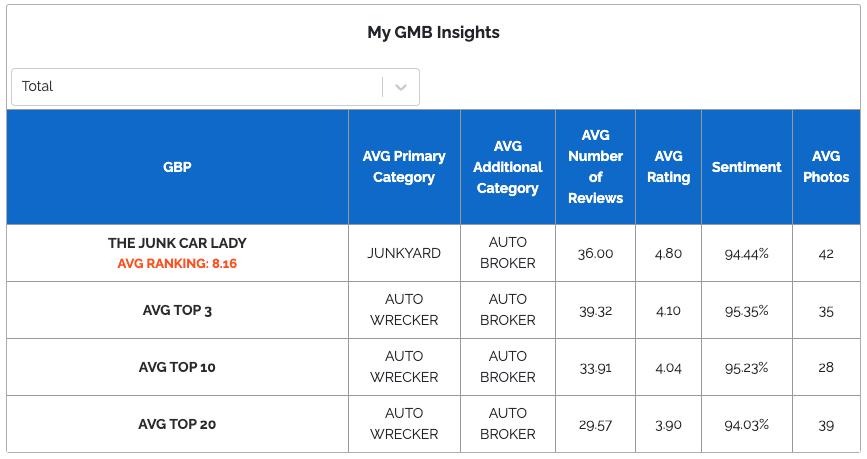Screen dimensions: 867x459
Task: Click the 94.44% sentiment value cell
Action: pyautogui.click(x=746, y=254)
